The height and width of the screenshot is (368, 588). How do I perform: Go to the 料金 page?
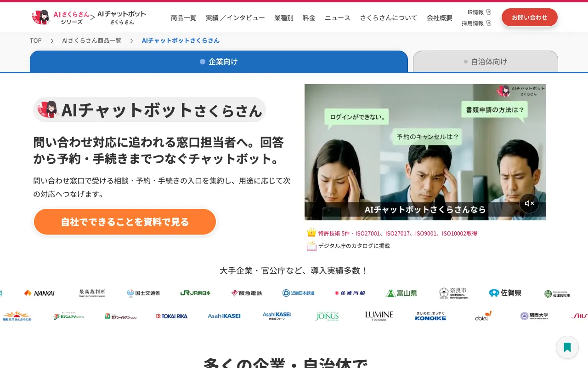click(x=309, y=17)
